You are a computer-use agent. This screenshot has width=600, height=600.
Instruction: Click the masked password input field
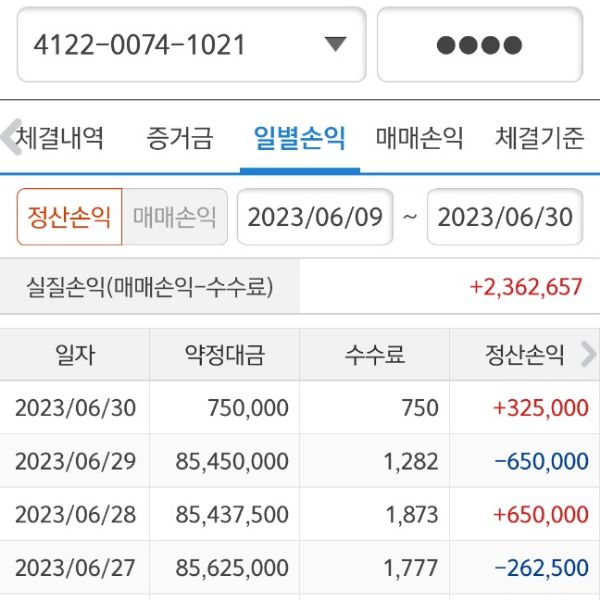(479, 45)
